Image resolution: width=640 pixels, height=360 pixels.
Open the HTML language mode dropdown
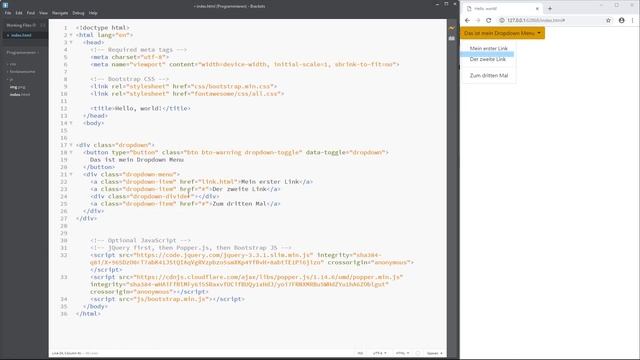tap(402, 353)
